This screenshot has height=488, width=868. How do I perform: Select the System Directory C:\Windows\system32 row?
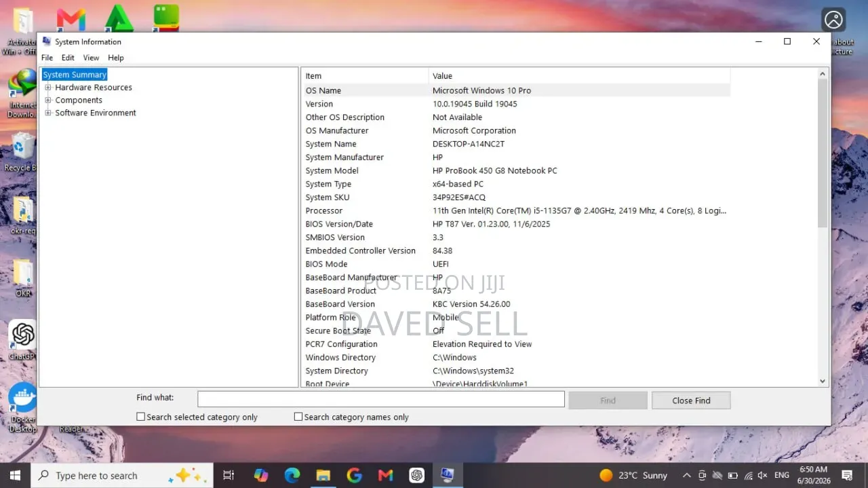click(516, 371)
